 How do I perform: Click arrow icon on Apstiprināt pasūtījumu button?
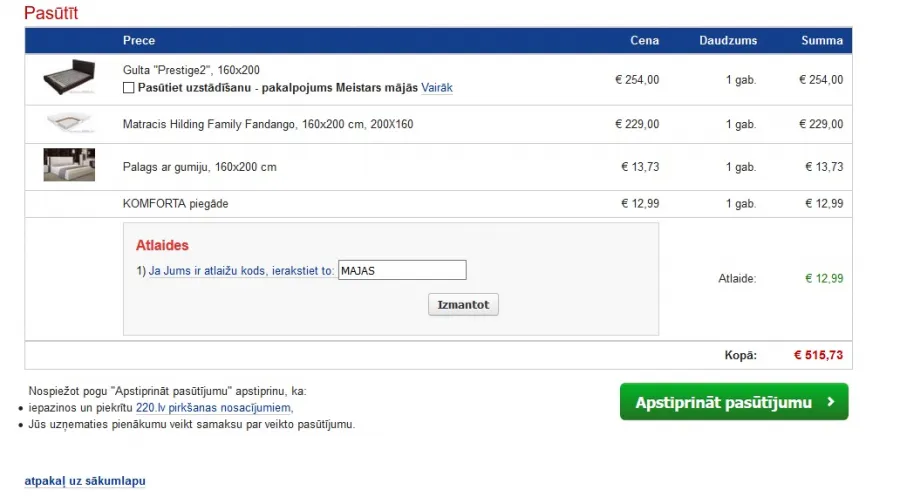(x=831, y=402)
